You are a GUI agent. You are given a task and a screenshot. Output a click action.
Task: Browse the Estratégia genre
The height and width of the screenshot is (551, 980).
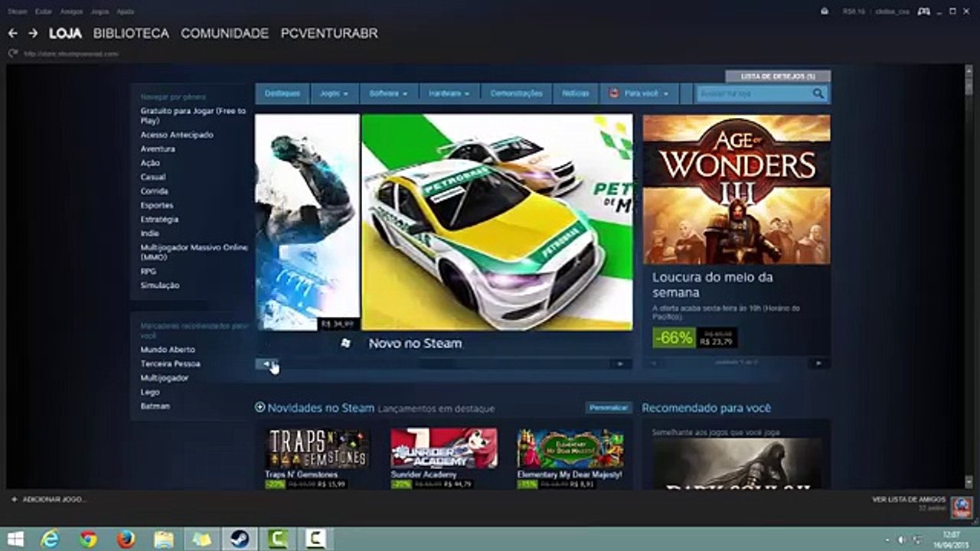tap(159, 220)
